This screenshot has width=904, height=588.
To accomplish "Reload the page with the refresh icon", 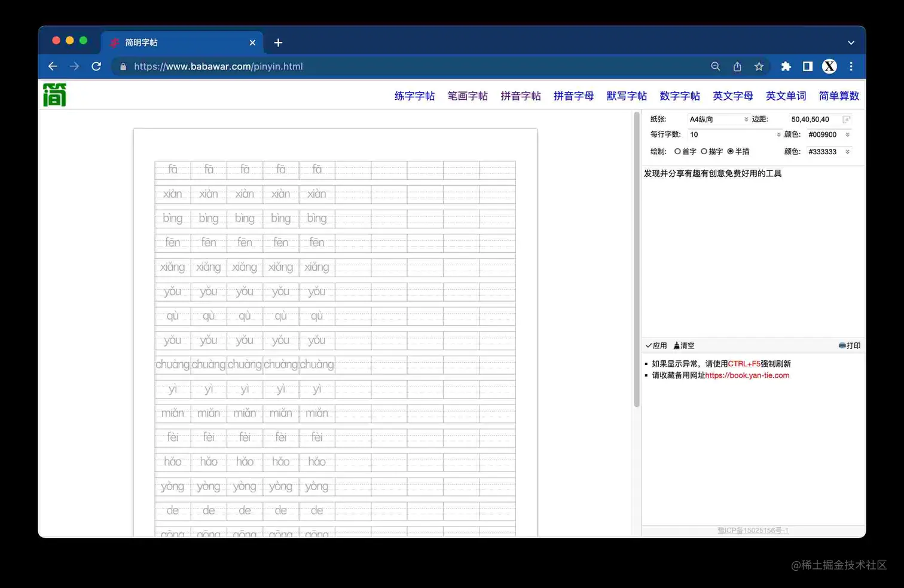I will click(x=96, y=66).
